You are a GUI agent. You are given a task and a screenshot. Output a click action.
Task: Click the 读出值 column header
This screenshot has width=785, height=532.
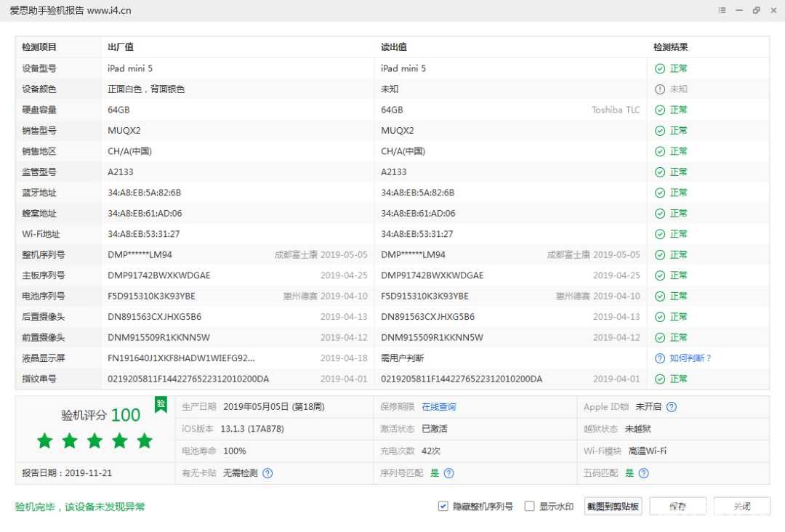(x=393, y=47)
